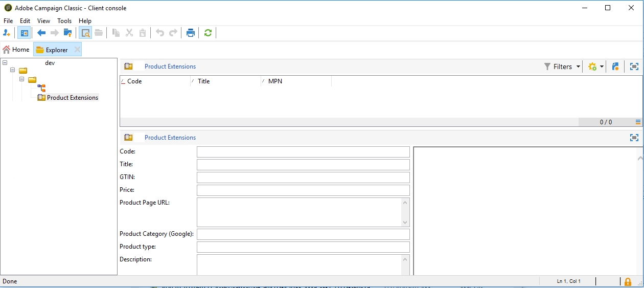Click the Print icon in toolbar
The image size is (644, 288).
(x=191, y=33)
